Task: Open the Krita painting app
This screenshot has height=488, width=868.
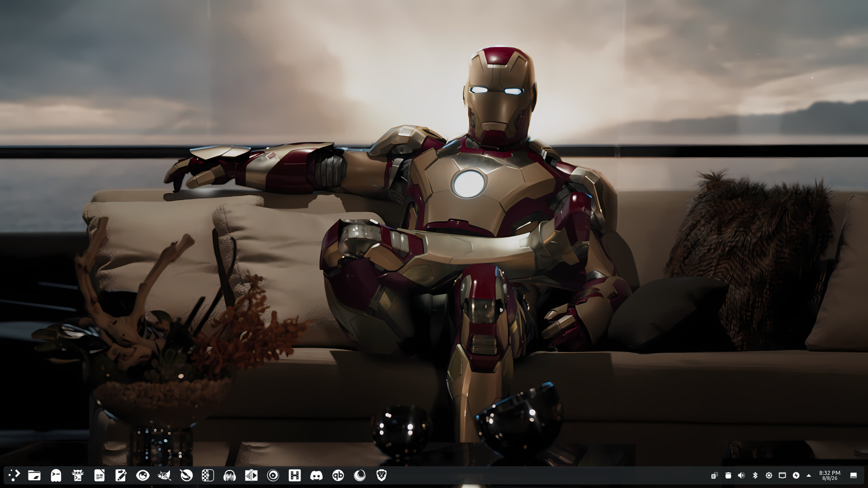Action: pos(186,475)
